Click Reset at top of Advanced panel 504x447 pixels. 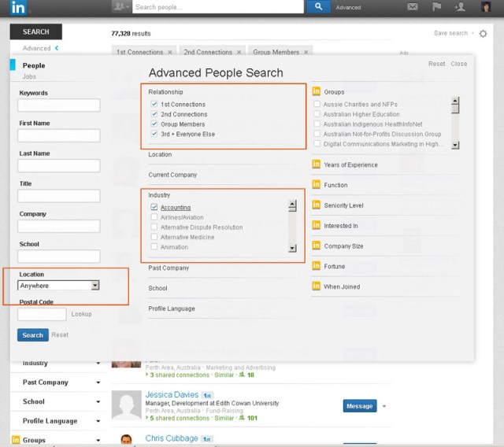pos(436,64)
